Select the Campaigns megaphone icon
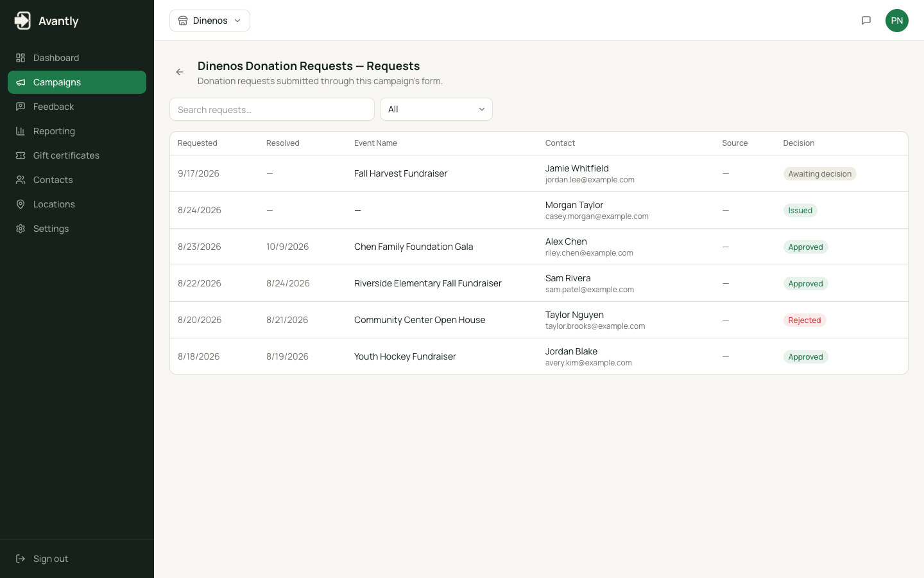The image size is (924, 578). pos(21,82)
